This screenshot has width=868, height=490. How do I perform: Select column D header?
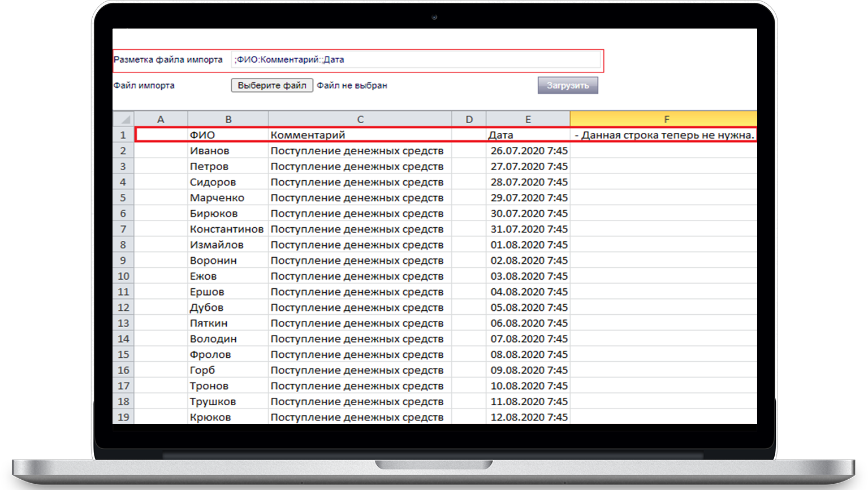click(x=469, y=119)
